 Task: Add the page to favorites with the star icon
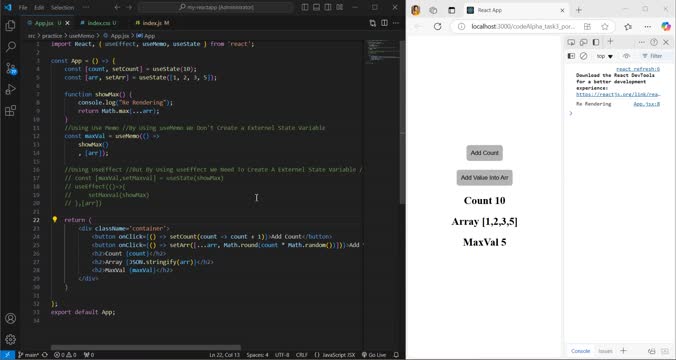pos(605,26)
